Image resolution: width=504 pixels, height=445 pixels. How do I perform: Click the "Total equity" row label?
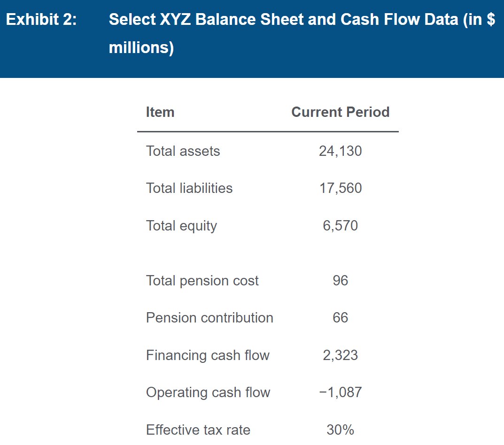(181, 226)
